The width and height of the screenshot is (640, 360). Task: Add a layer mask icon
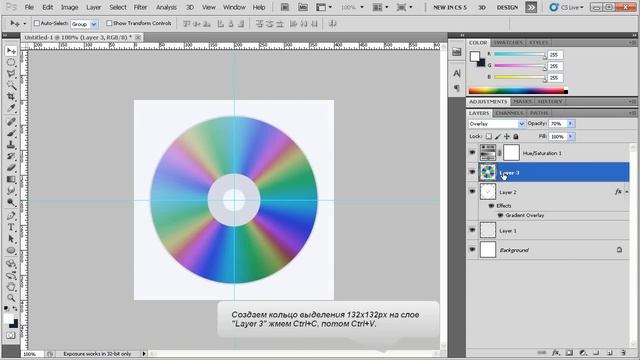click(569, 353)
